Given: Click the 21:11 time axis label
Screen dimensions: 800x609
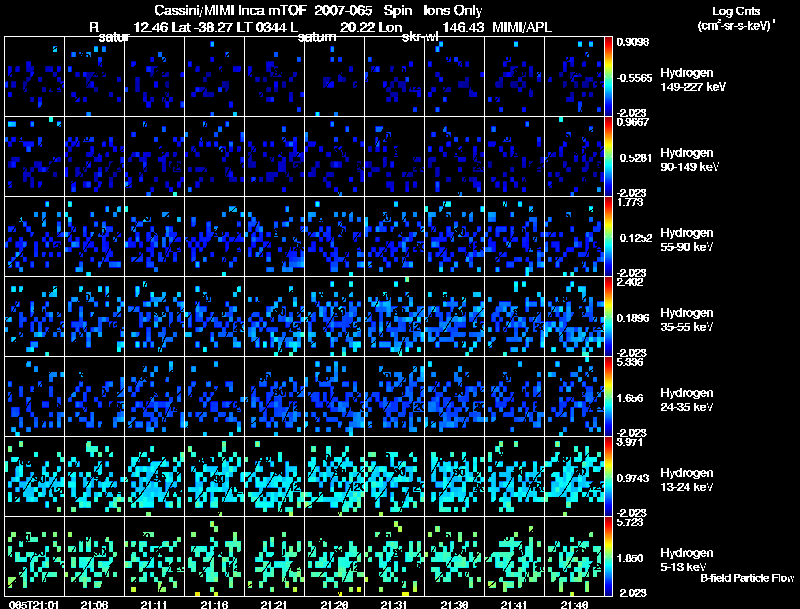Looking at the screenshot, I should pos(154,605).
